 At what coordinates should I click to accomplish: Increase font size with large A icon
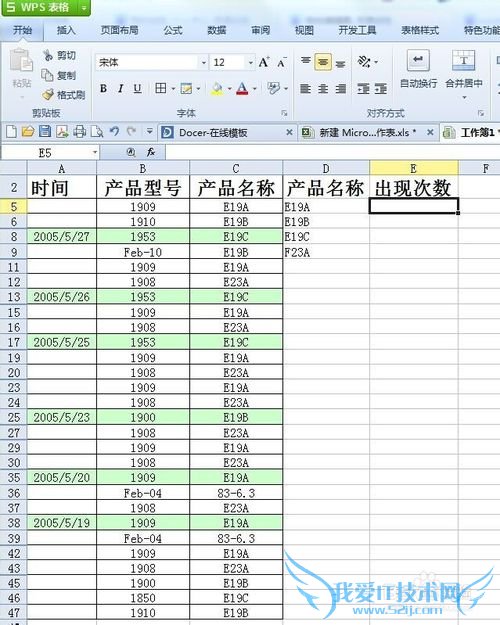[264, 62]
